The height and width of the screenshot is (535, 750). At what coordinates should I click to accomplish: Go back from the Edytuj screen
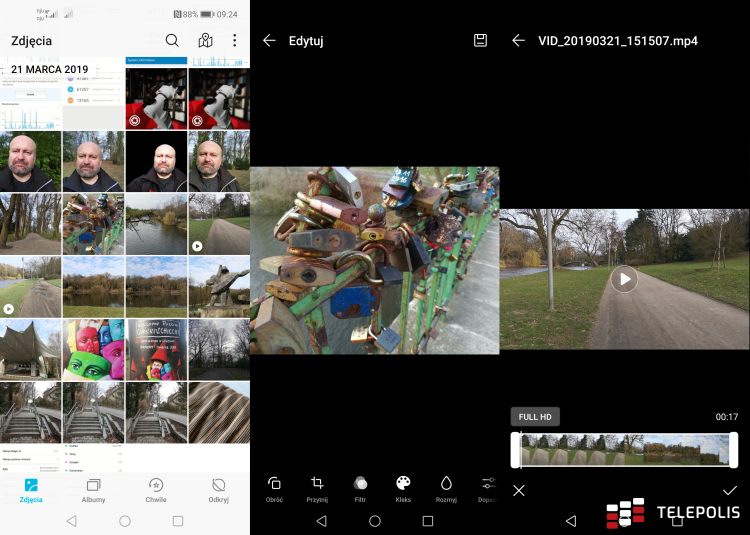(x=268, y=41)
